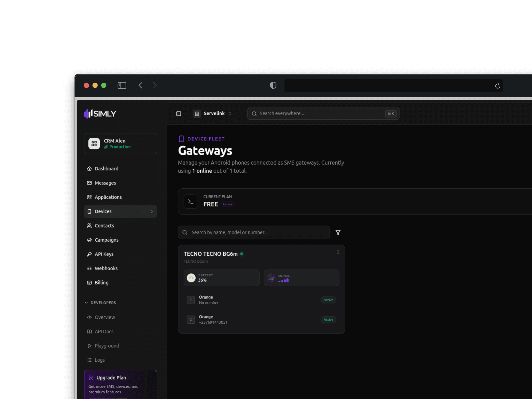Collapse the DEVELOPERS section
Viewport: 532px width, 399px height.
[86, 303]
